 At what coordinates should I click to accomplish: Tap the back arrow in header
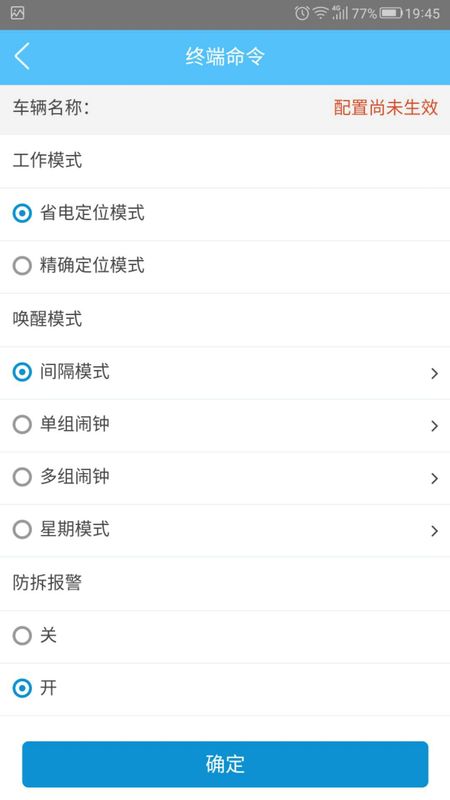[x=22, y=56]
